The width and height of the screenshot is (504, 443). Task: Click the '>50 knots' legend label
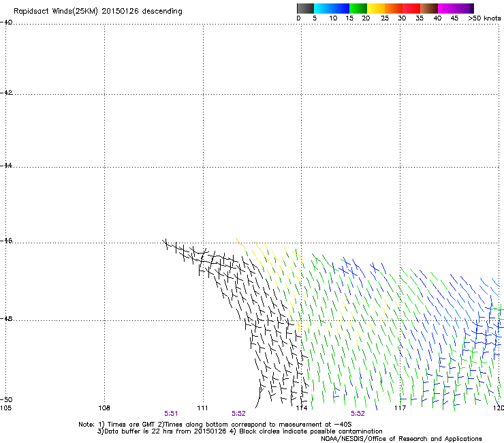point(484,18)
